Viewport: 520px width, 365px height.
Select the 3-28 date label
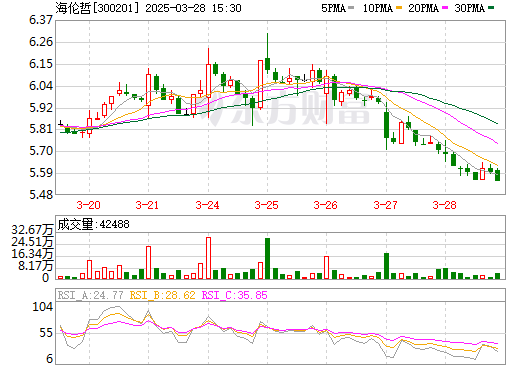444,205
